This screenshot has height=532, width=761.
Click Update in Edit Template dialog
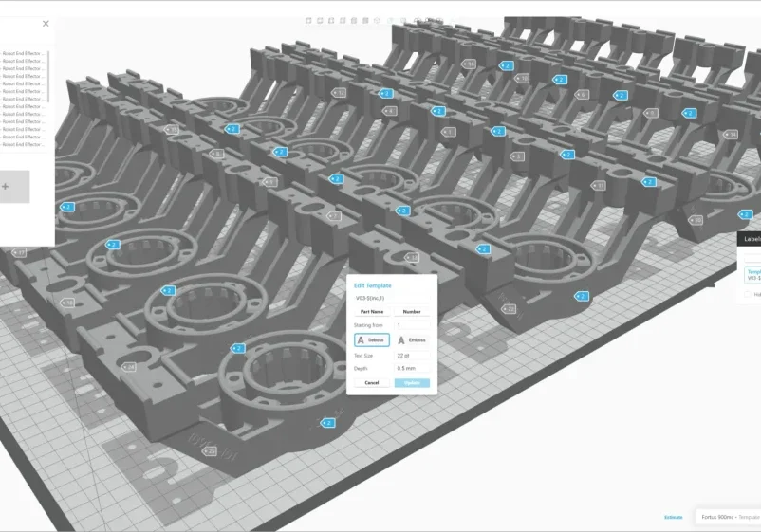click(x=412, y=382)
